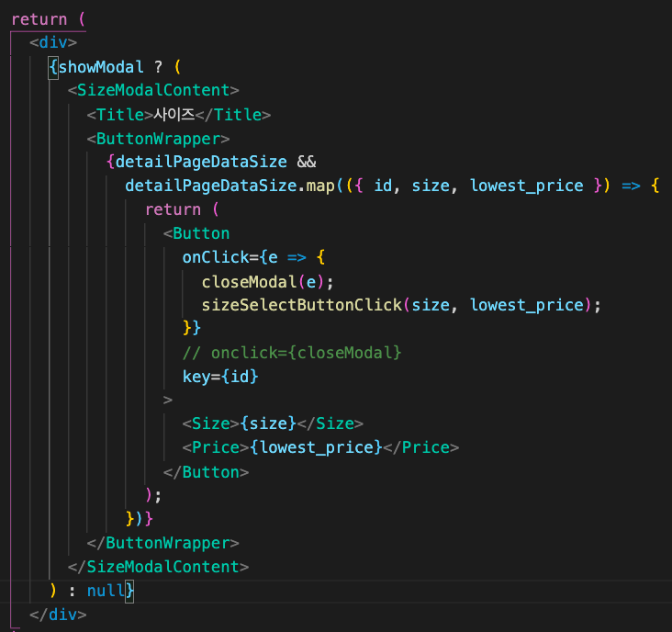Viewport: 672px width, 632px height.
Task: Click the opening div tag
Action: pyautogui.click(x=53, y=42)
